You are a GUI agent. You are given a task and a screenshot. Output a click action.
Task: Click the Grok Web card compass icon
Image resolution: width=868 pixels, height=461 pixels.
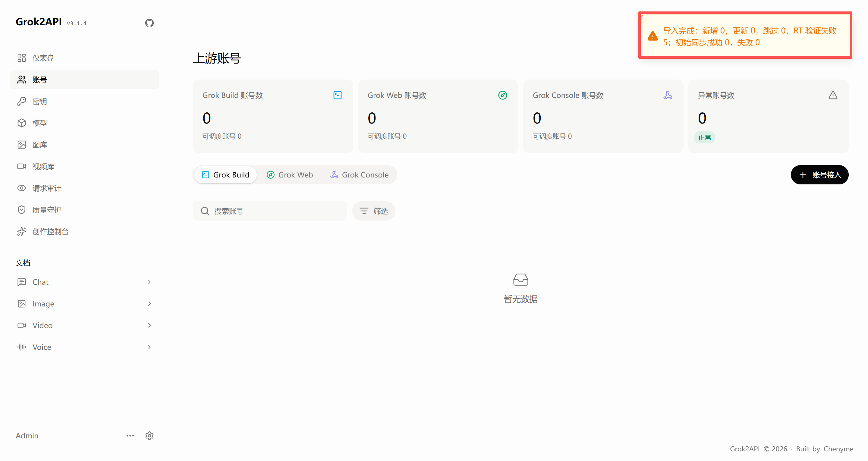(502, 96)
